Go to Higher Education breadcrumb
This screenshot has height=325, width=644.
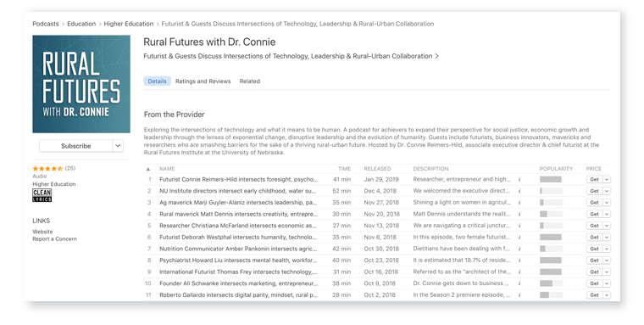click(x=129, y=24)
